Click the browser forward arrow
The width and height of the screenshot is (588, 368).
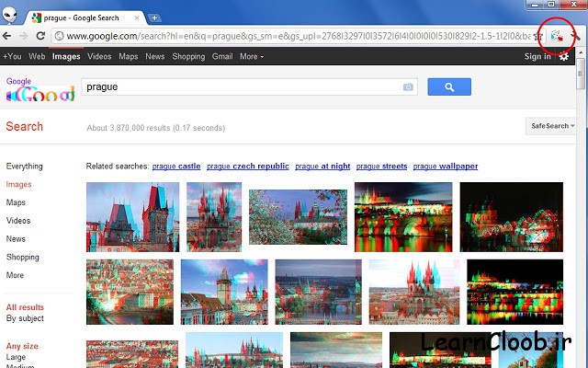(x=24, y=36)
